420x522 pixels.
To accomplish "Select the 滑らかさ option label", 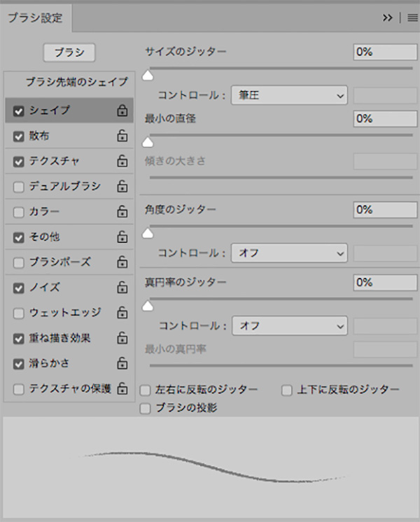I will pos(49,363).
